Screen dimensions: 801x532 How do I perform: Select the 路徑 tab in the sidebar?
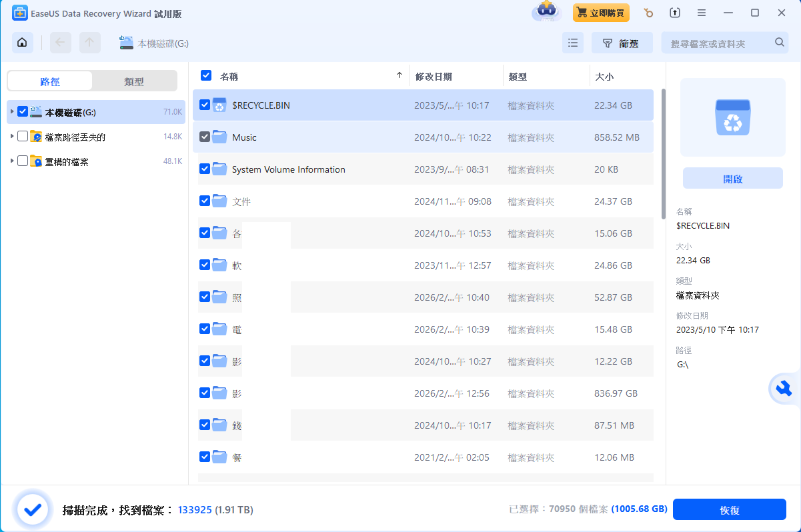pos(50,80)
